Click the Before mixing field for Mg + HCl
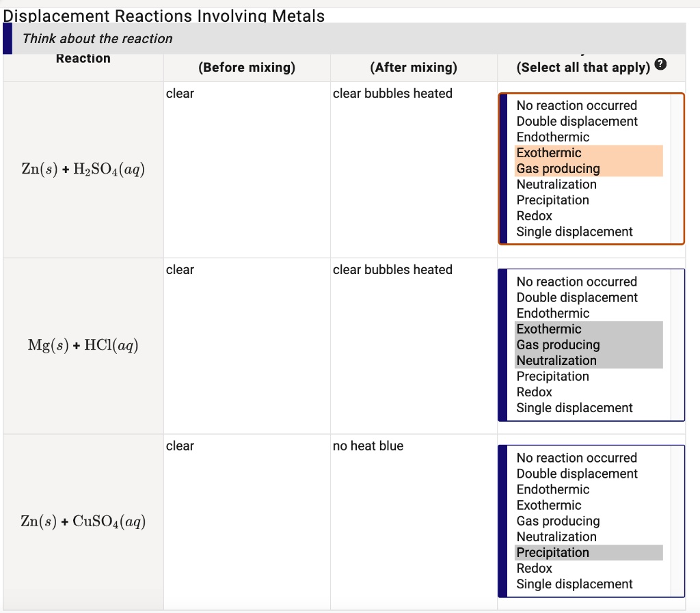 (x=247, y=346)
